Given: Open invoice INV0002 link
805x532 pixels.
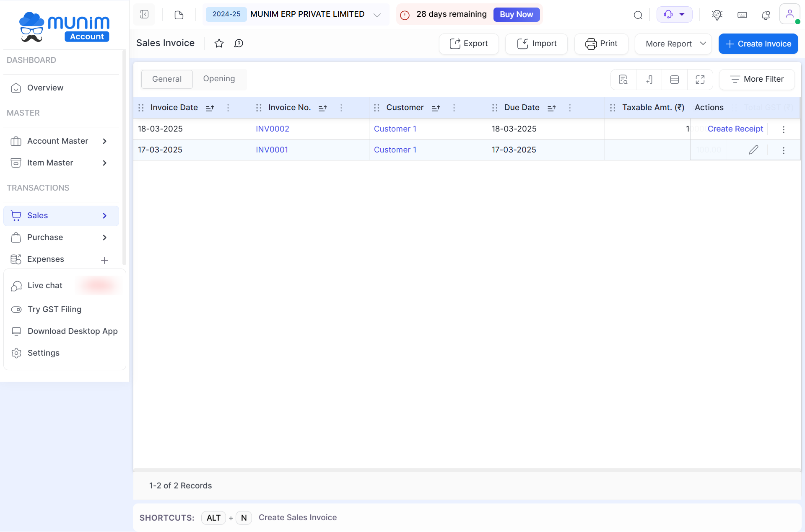Looking at the screenshot, I should [x=273, y=129].
